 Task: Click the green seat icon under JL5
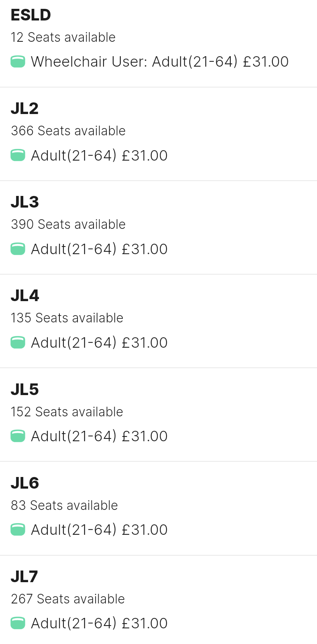pyautogui.click(x=18, y=436)
